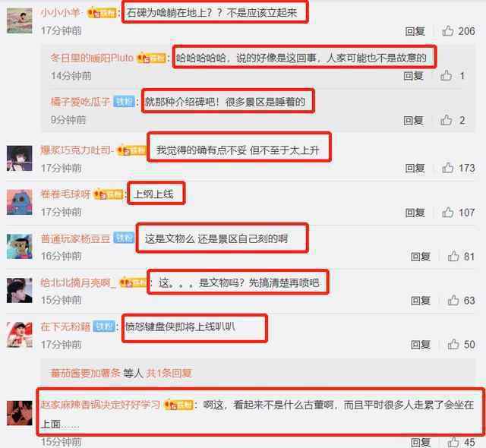Viewport: 486px width, 448px height.
Task: Reply to 卷卷毛球呀's comment
Action: pyautogui.click(x=415, y=213)
